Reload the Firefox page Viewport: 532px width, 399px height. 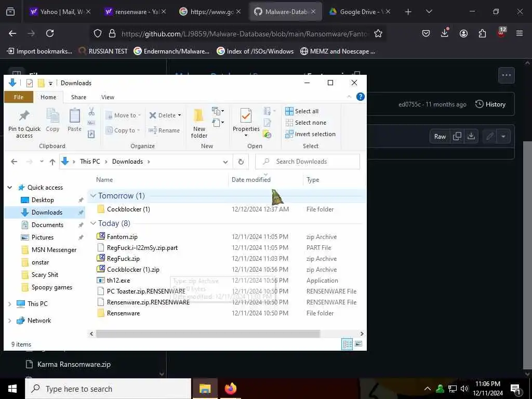coord(50,33)
